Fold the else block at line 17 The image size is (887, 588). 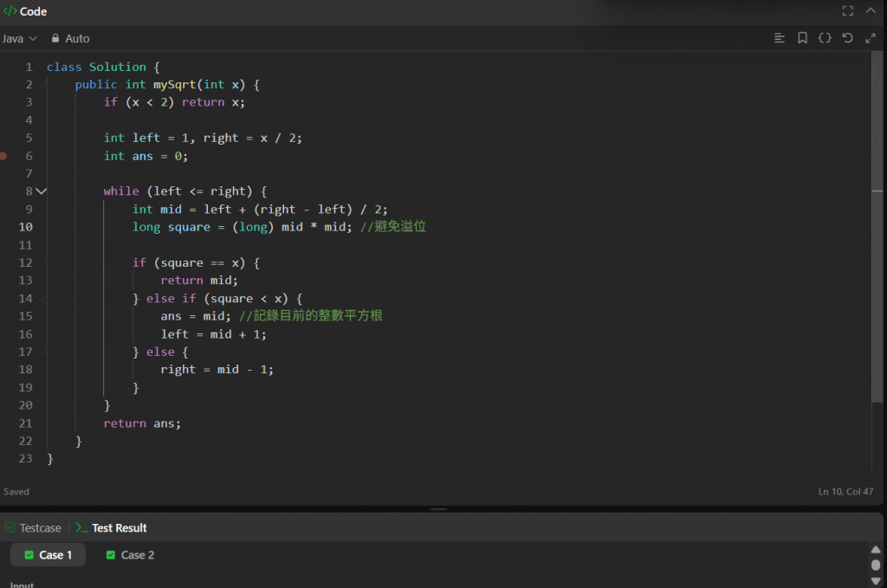42,352
